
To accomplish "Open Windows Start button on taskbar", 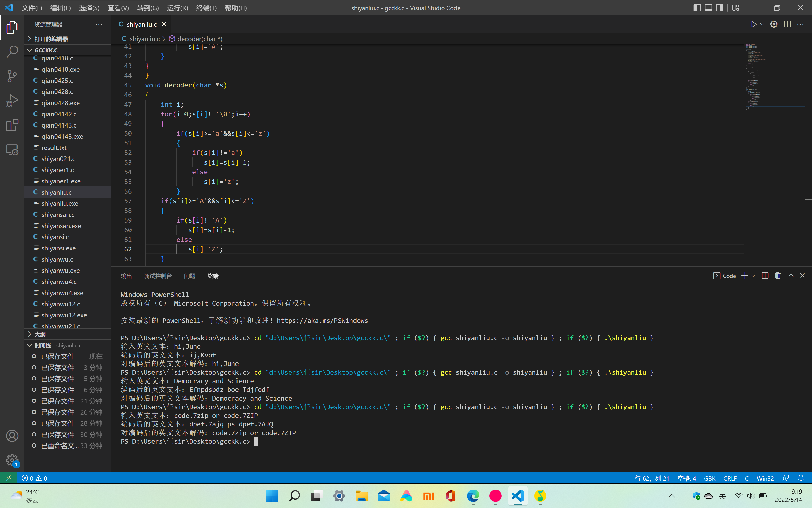I will [x=272, y=496].
